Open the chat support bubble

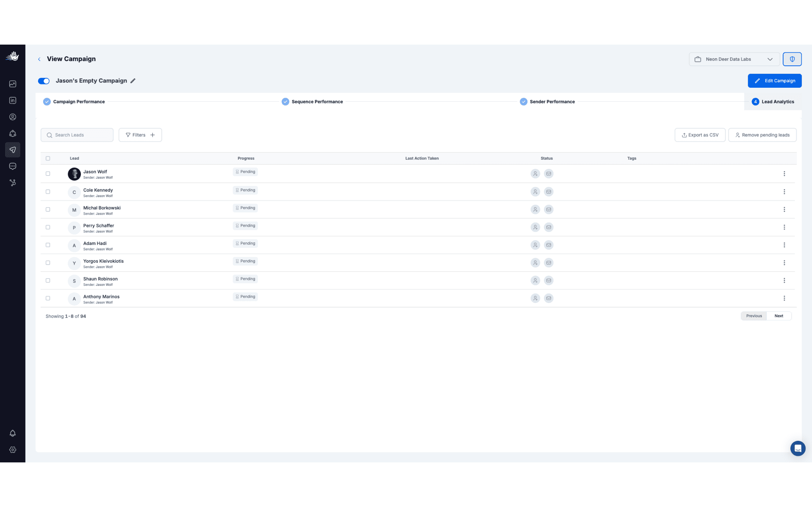(x=798, y=448)
